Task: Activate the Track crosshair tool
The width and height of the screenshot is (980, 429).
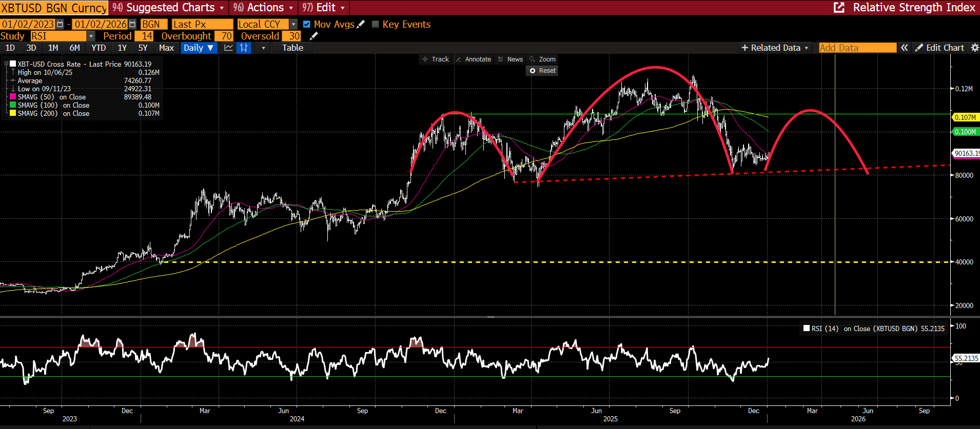Action: [x=436, y=59]
